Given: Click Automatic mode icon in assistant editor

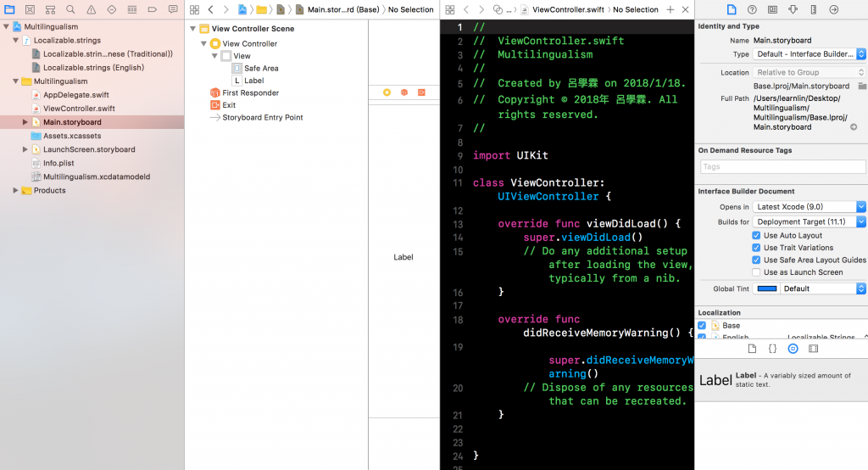Looking at the screenshot, I should click(x=498, y=9).
